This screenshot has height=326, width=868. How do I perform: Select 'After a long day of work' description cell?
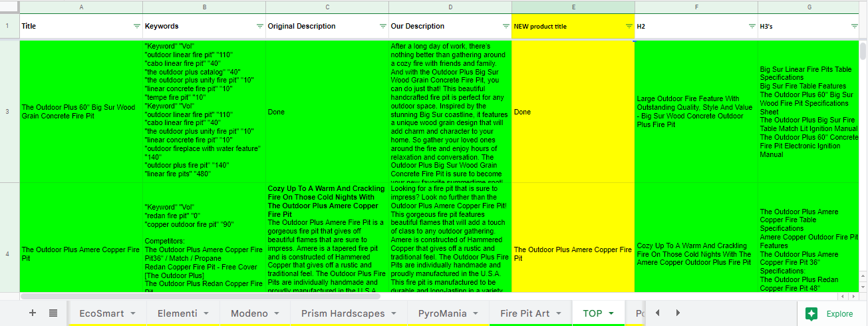450,111
